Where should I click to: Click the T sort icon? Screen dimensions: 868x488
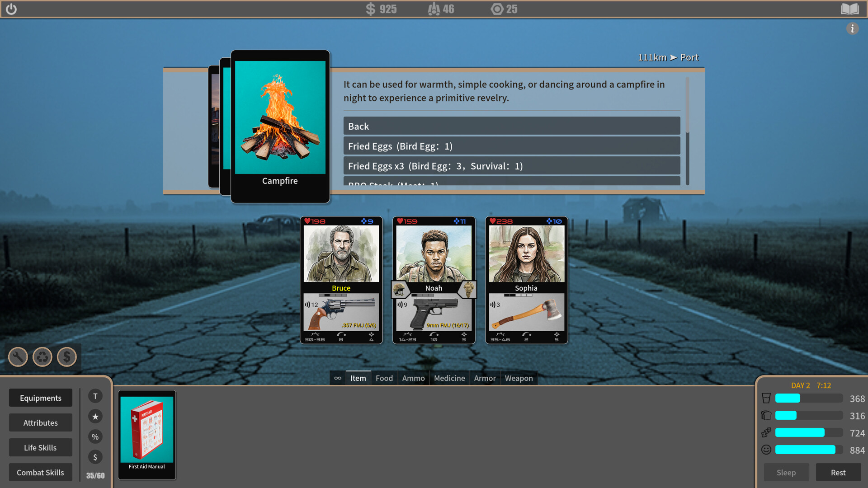[95, 396]
